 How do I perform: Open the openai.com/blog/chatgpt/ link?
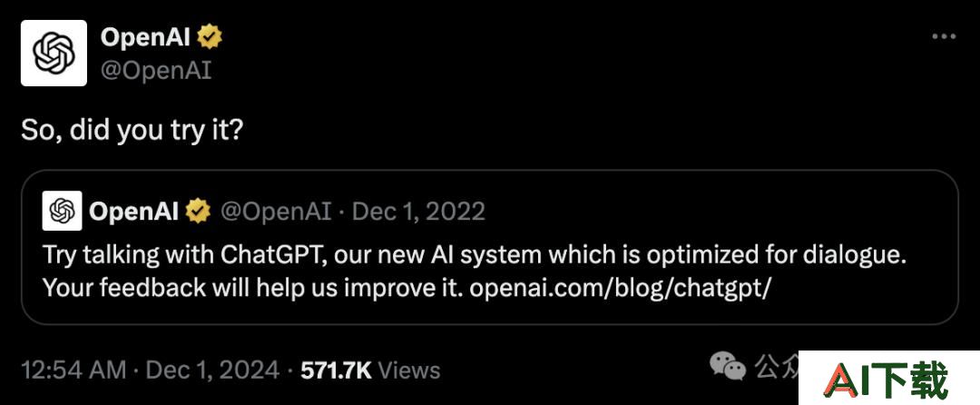[x=620, y=288]
